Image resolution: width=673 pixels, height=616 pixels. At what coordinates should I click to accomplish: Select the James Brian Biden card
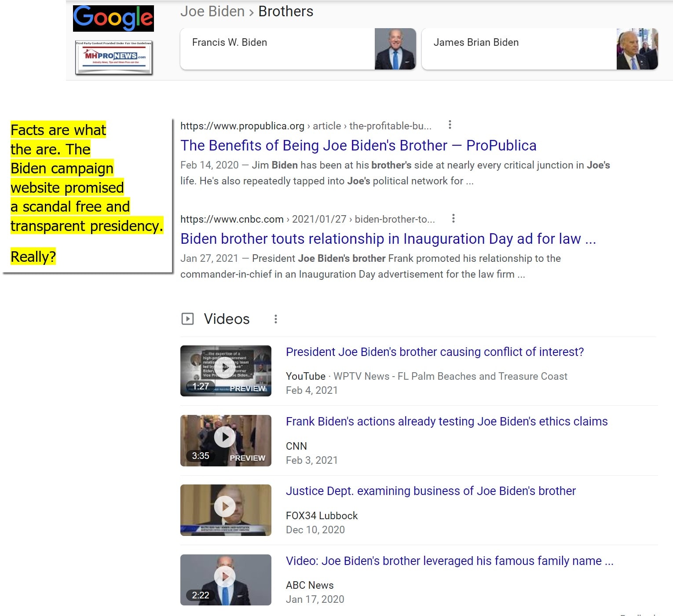(519, 48)
